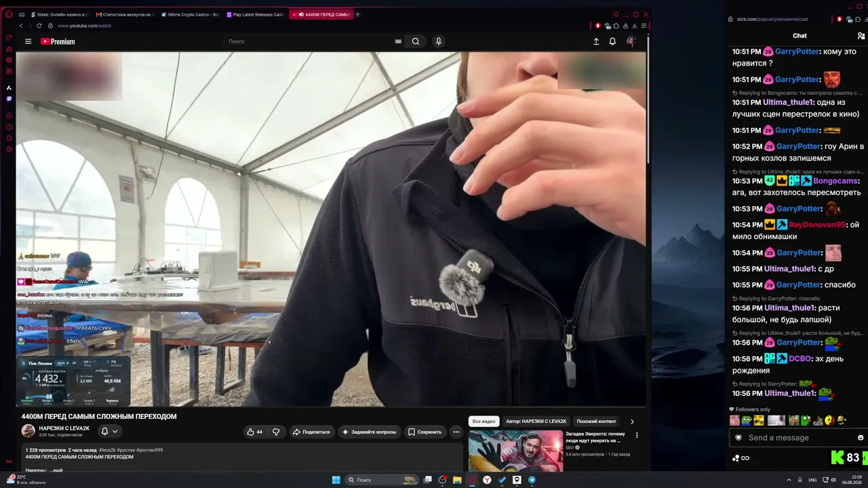Switch to the Stake casino tab
Image resolution: width=868 pixels, height=488 pixels.
[60, 14]
